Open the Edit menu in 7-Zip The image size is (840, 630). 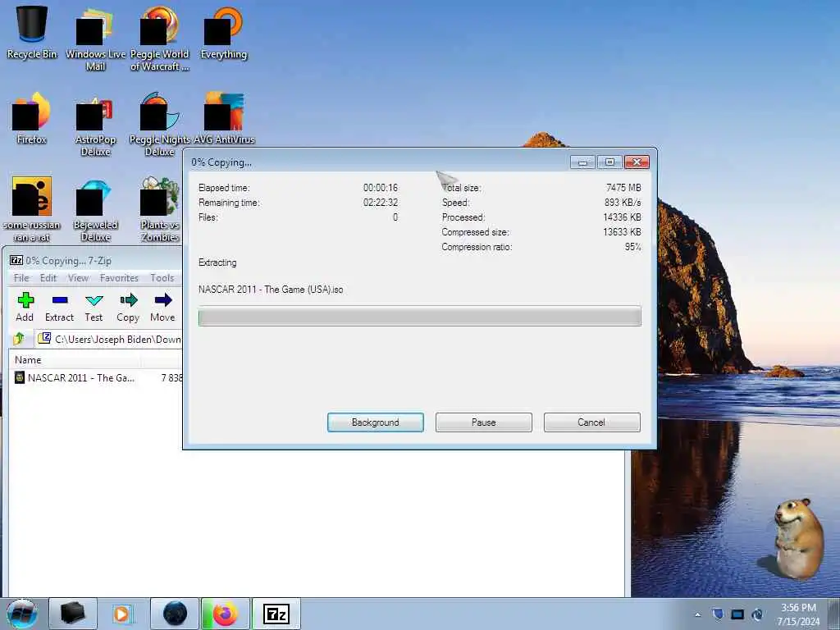[x=48, y=277]
